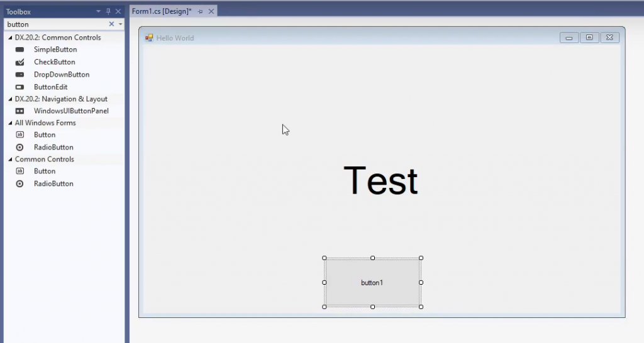Viewport: 644px width, 343px height.
Task: Open the Toolbox window position menu
Action: click(x=98, y=11)
